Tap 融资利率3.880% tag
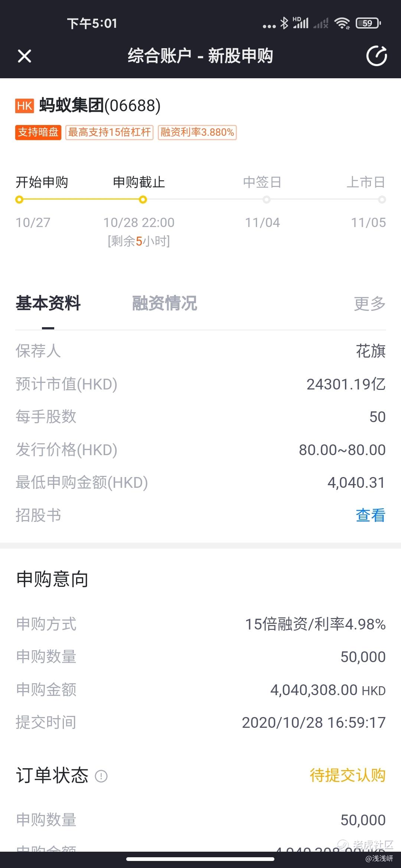This screenshot has width=401, height=868. pos(197,132)
